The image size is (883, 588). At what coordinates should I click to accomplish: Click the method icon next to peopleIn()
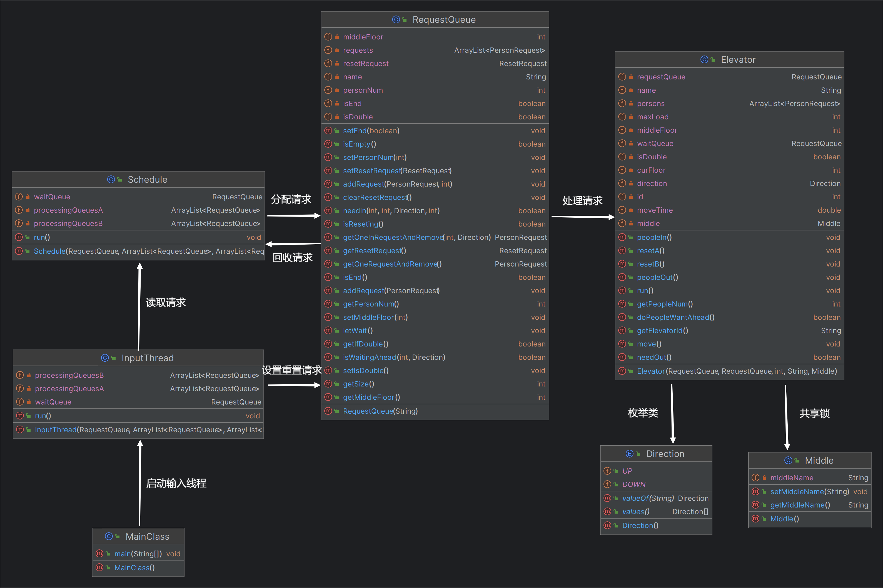(622, 237)
